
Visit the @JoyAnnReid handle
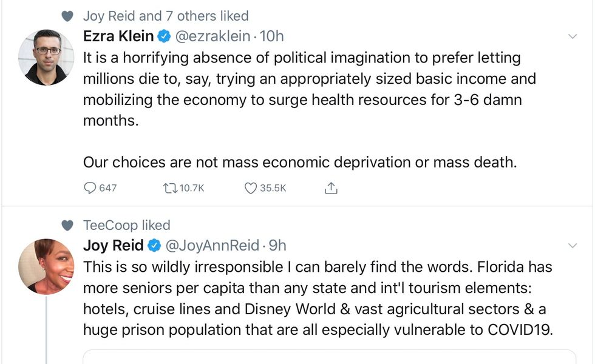pos(213,246)
